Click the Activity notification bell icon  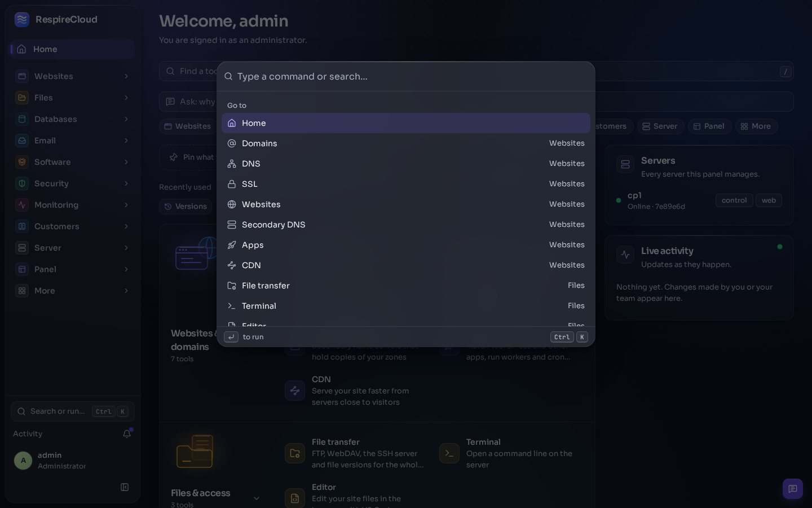(x=127, y=433)
